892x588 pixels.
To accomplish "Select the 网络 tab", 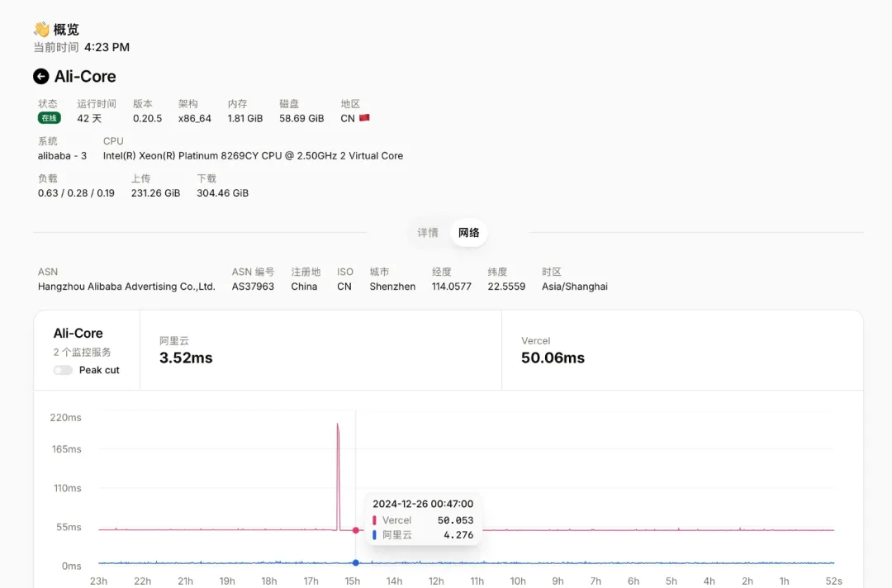I will click(469, 233).
